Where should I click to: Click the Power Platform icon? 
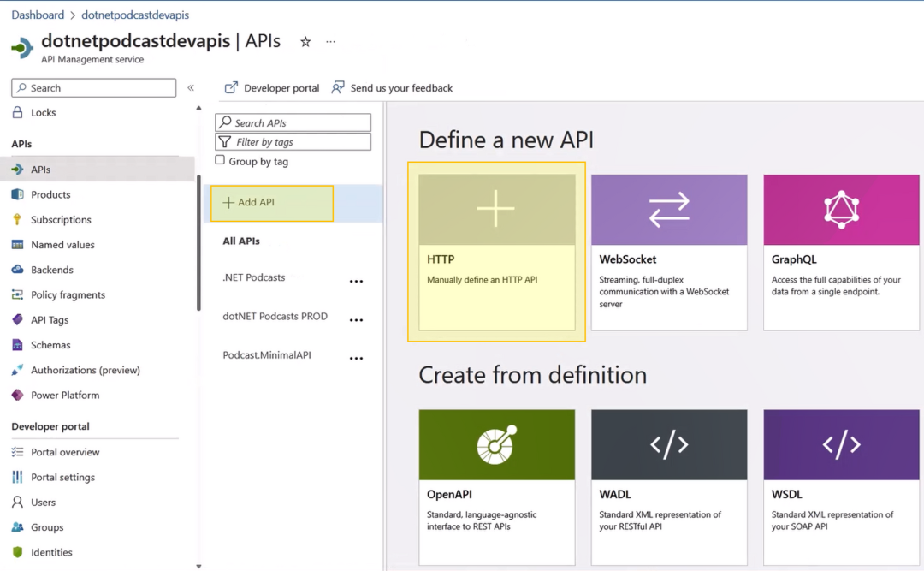pos(18,396)
